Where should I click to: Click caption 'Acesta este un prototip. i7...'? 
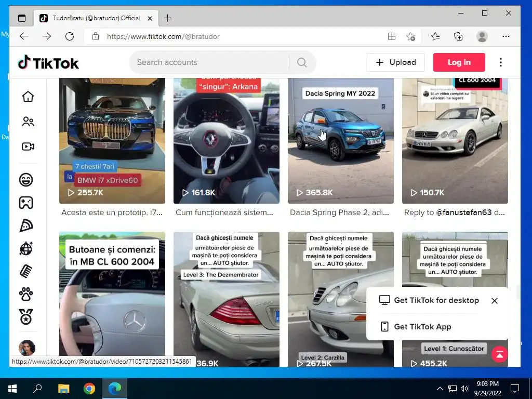point(112,212)
